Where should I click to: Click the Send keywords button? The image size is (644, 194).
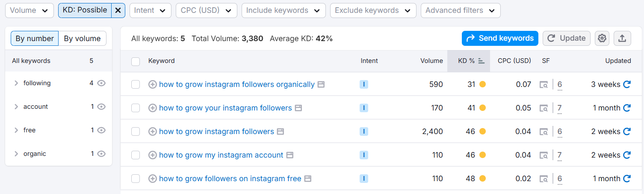[x=499, y=38]
